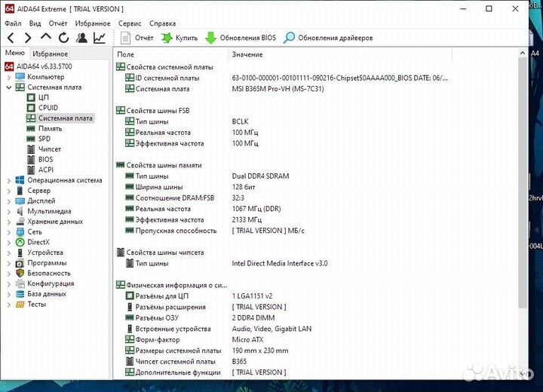
Task: Expand the Сеть tree node
Action: click(9, 232)
